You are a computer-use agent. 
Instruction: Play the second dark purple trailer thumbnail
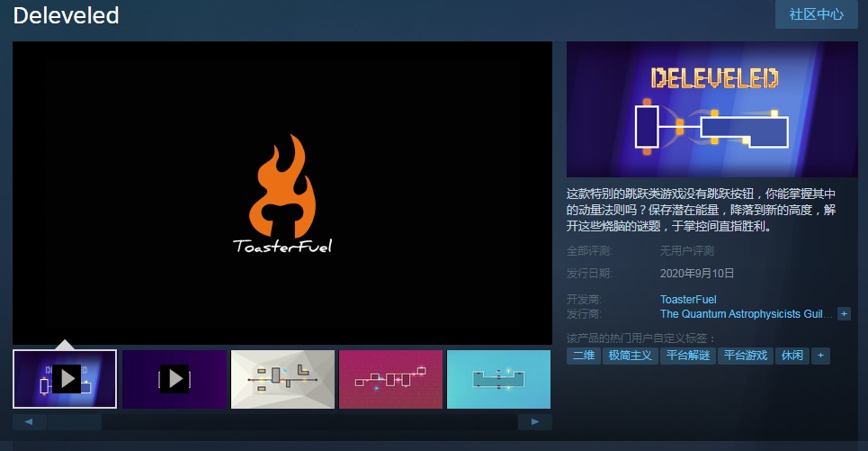point(174,379)
